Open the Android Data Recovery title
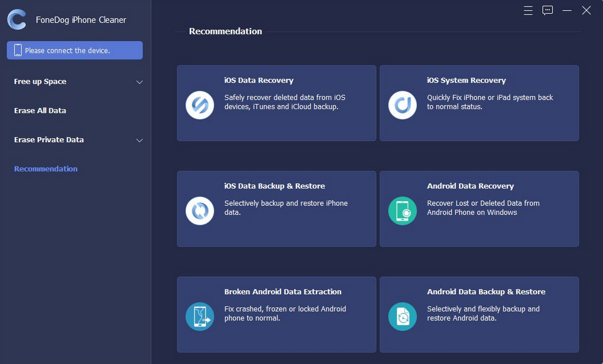 pyautogui.click(x=471, y=186)
